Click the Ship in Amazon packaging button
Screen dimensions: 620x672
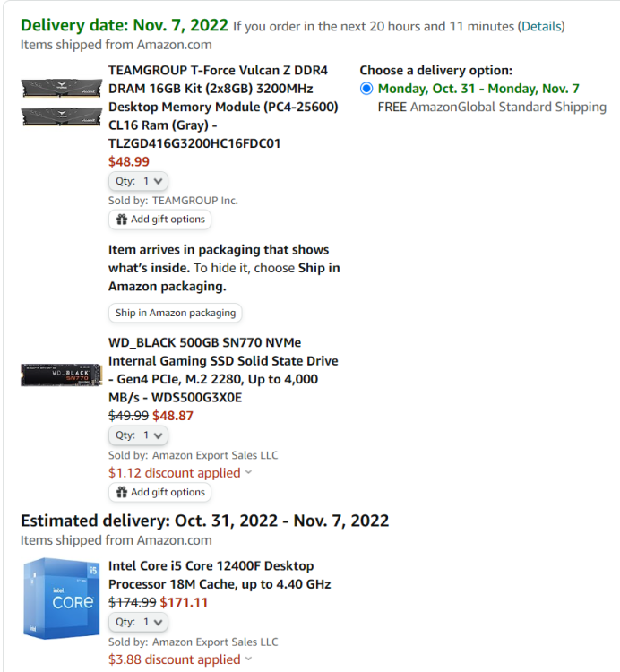coord(176,313)
